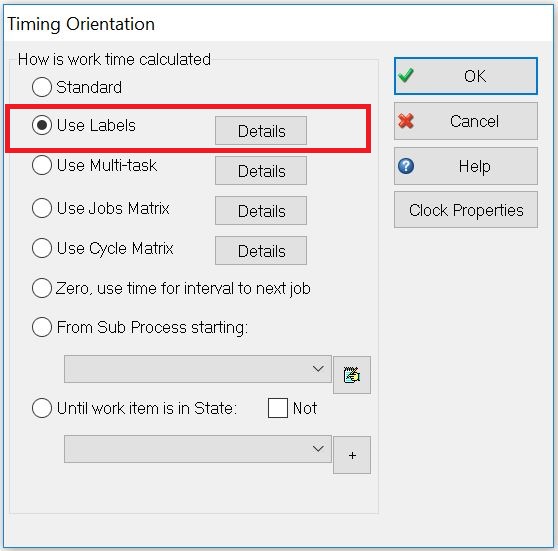Screen dimensions: 558x551
Task: Open Clock Properties
Action: [466, 210]
